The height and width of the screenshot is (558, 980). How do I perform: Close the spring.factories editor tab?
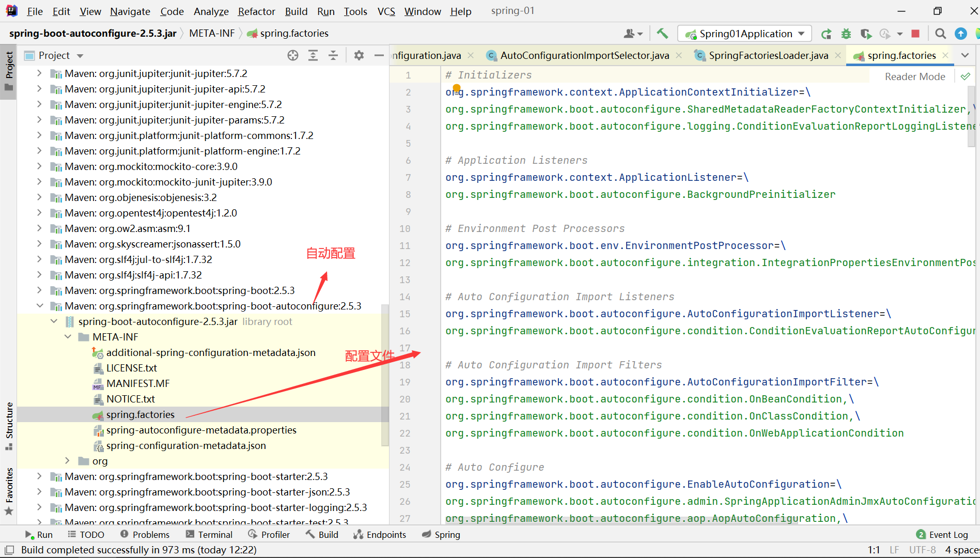click(x=945, y=55)
